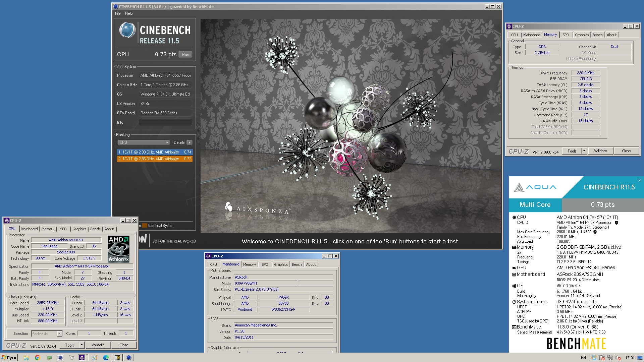Image resolution: width=644 pixels, height=362 pixels.
Task: Open the Windows Start button labeled Пуск
Action: click(9, 358)
